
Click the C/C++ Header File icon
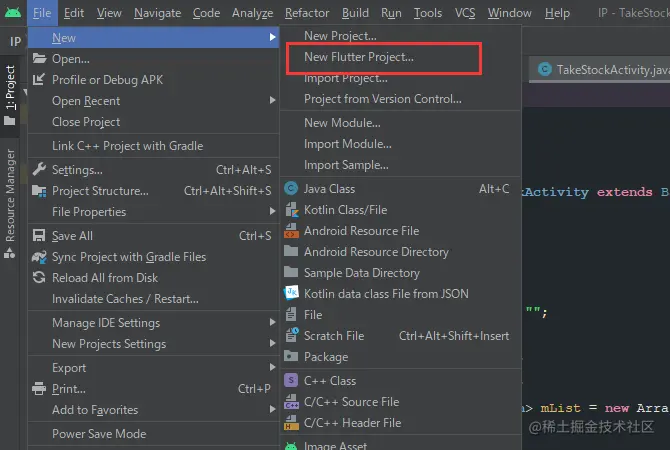coord(292,422)
